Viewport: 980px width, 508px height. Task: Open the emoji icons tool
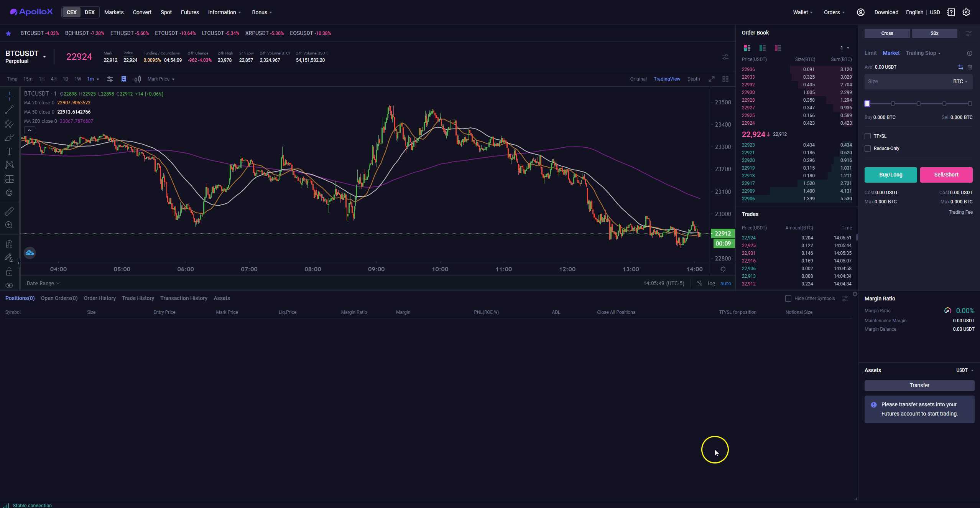(x=9, y=193)
